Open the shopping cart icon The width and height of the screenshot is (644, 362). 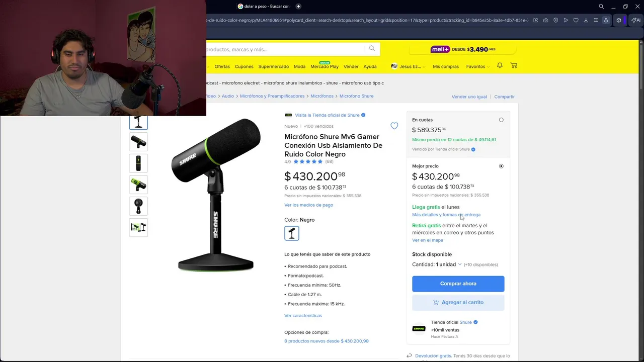[514, 66]
